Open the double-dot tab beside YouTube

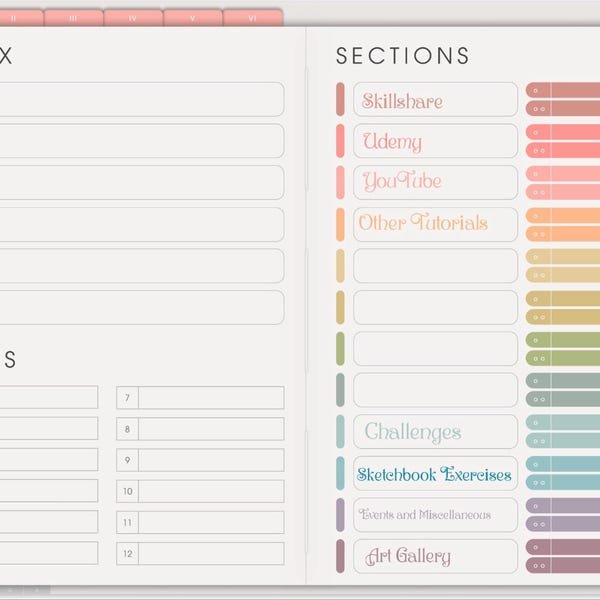pyautogui.click(x=563, y=192)
